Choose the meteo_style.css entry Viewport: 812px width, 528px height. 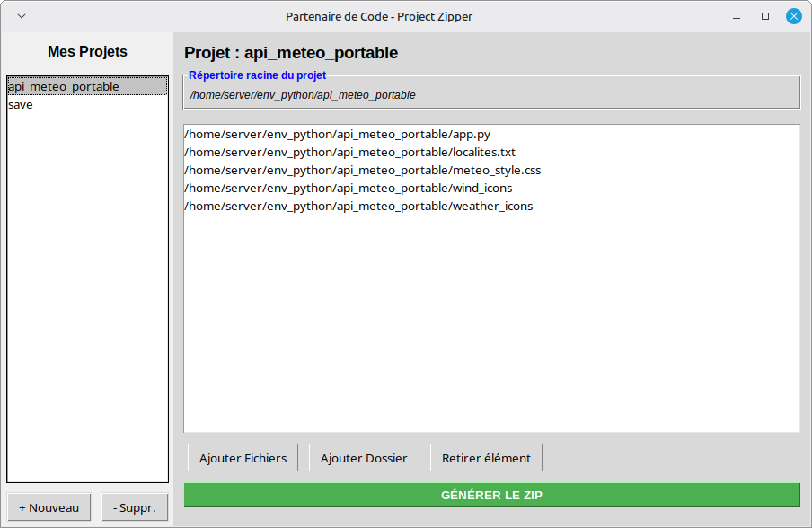point(362,170)
